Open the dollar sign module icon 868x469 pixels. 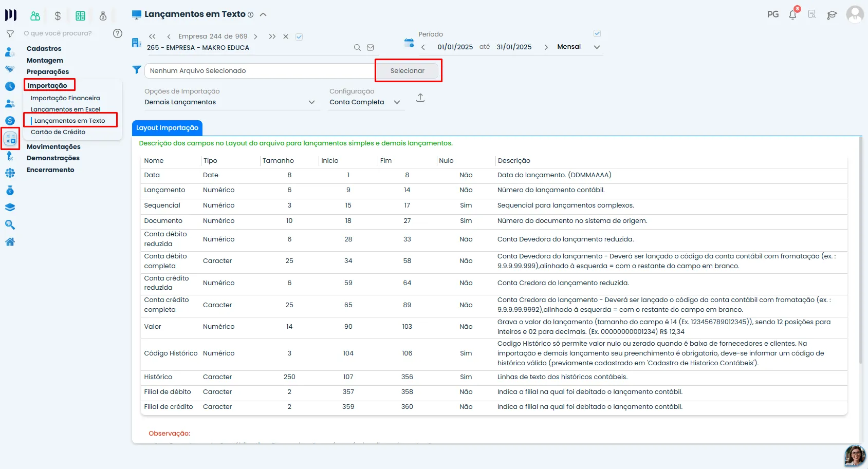[58, 16]
